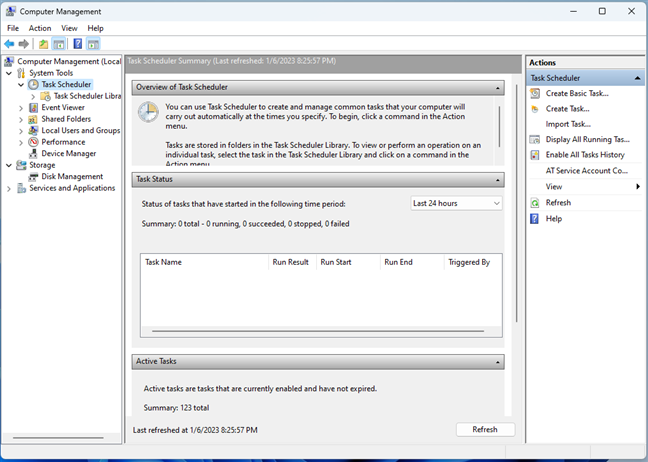This screenshot has height=462, width=648.
Task: Expand the Shared Folders node
Action: (x=21, y=119)
